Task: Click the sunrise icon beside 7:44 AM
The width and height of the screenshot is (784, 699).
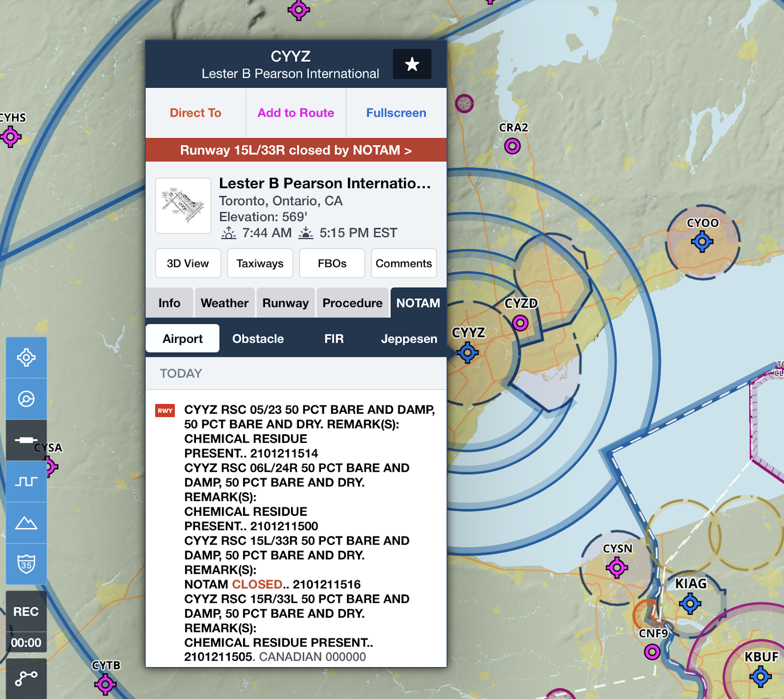Action: tap(228, 233)
